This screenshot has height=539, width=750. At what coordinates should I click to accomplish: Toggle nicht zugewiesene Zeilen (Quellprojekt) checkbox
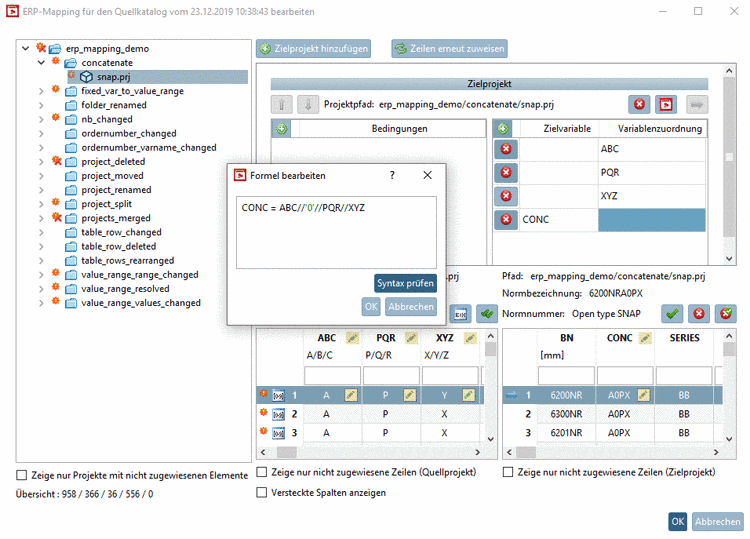pyautogui.click(x=262, y=472)
